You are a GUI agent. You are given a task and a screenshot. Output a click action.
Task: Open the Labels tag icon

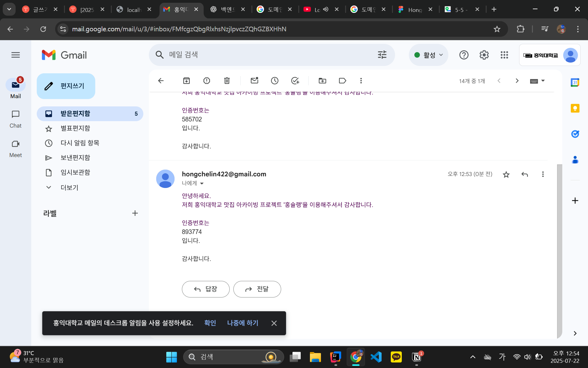point(342,81)
